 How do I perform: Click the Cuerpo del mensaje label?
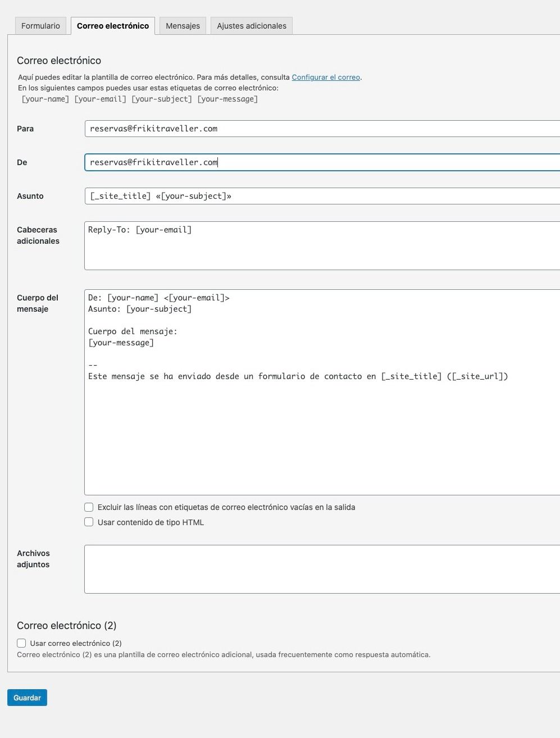(x=38, y=303)
